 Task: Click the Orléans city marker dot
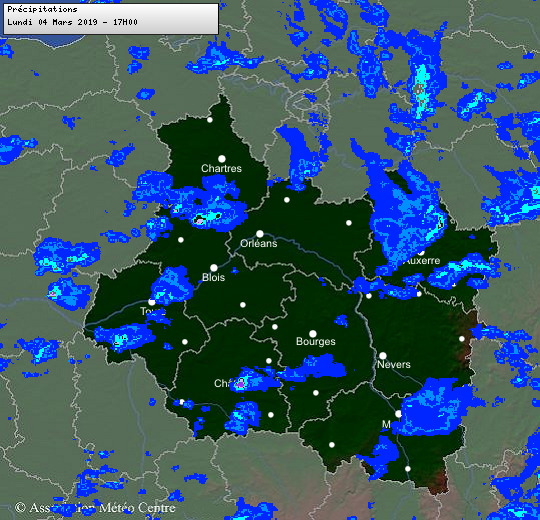[x=260, y=234]
